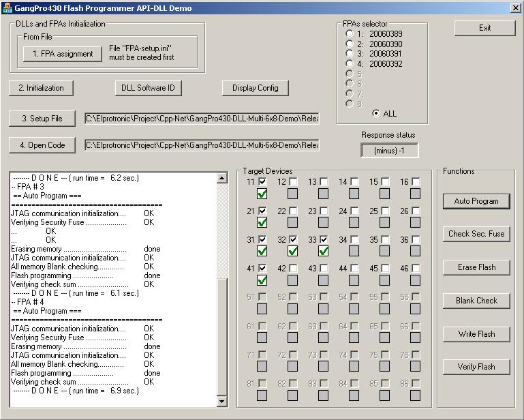Uncheck target device 33
The width and height of the screenshot is (524, 420).
(x=324, y=239)
